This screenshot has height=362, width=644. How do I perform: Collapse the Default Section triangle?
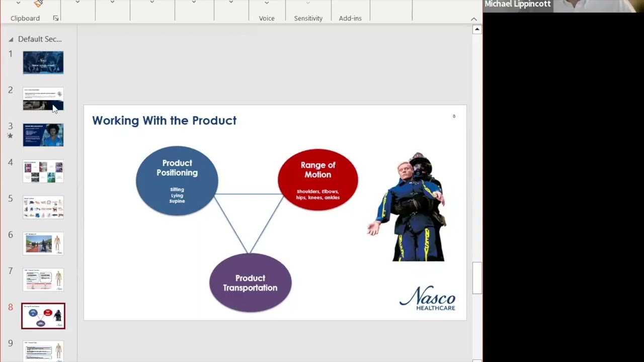coord(11,39)
